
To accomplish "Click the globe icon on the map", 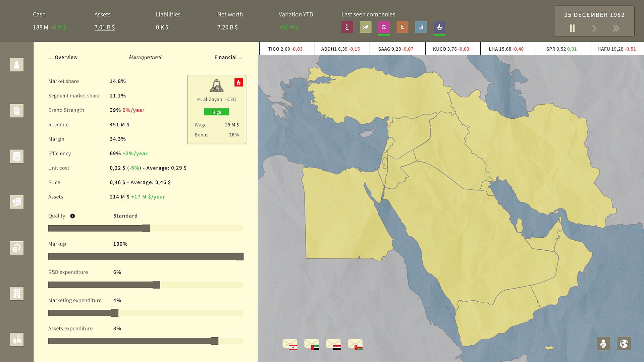I will coord(624,344).
